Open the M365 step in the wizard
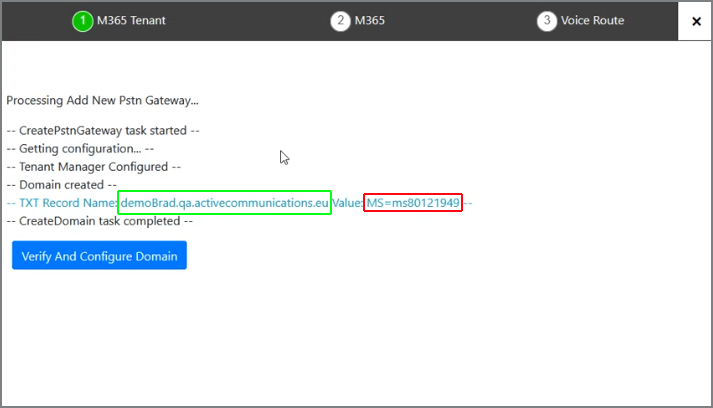The height and width of the screenshot is (408, 713). pos(358,20)
